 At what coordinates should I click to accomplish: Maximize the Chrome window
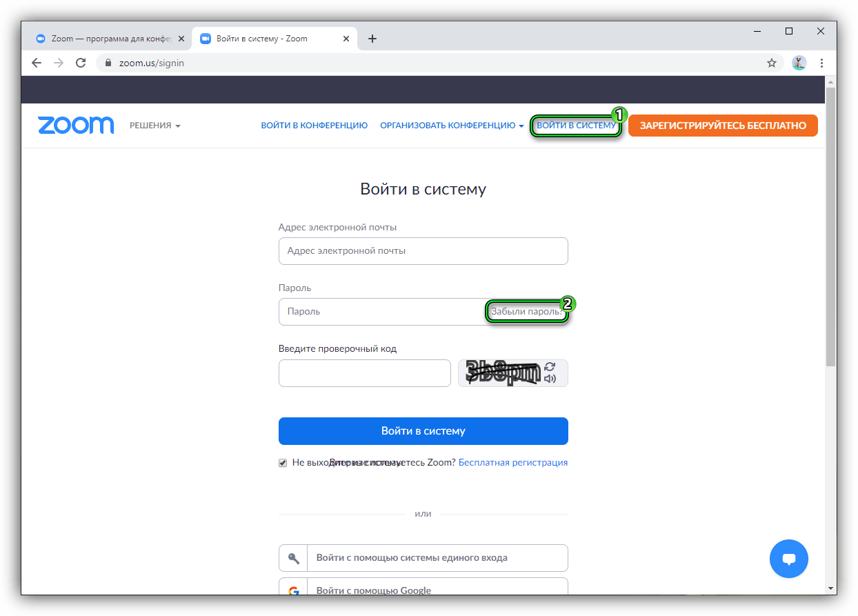point(789,31)
